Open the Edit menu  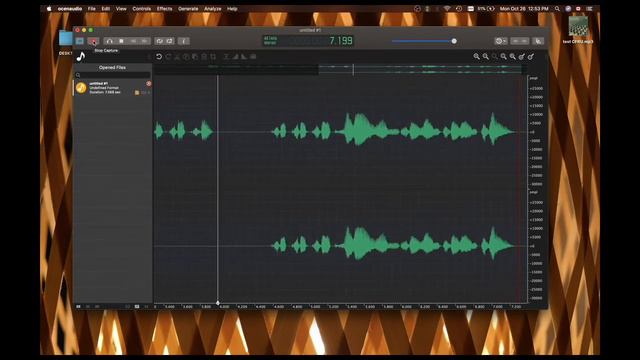click(106, 9)
